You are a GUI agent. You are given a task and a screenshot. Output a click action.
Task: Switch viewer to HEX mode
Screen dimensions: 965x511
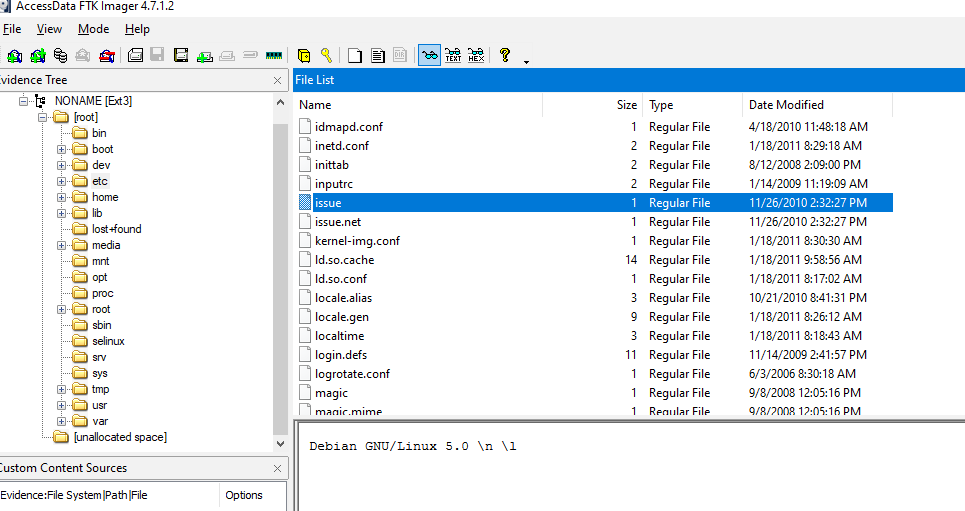[476, 55]
